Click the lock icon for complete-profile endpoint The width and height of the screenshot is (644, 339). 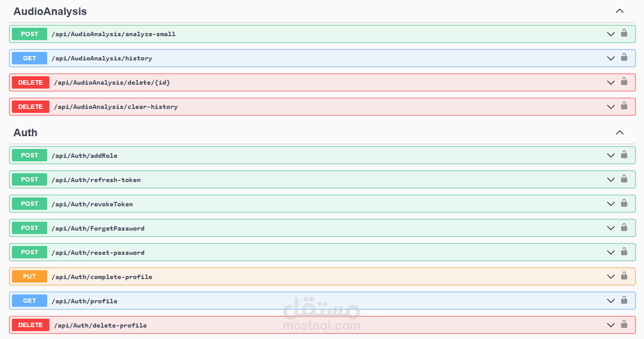(x=624, y=275)
